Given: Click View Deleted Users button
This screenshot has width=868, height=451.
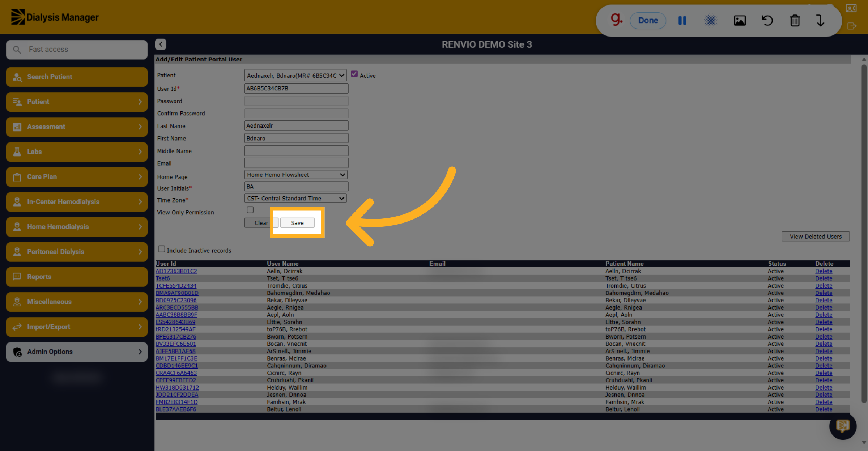Looking at the screenshot, I should pyautogui.click(x=816, y=237).
